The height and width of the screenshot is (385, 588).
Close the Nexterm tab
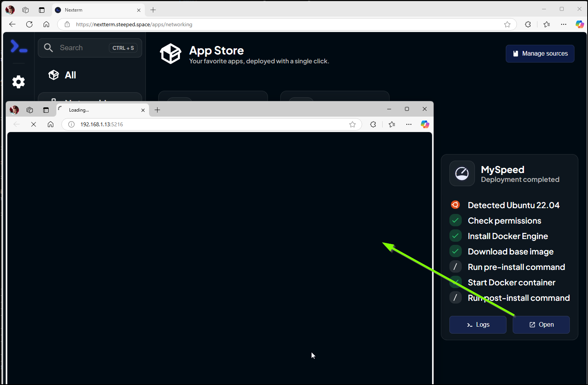pyautogui.click(x=139, y=10)
